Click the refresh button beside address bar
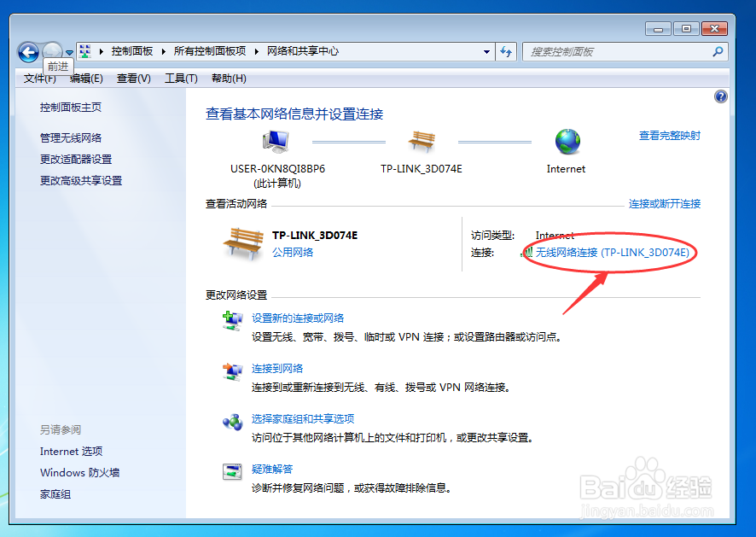Image resolution: width=756 pixels, height=537 pixels. [x=506, y=51]
